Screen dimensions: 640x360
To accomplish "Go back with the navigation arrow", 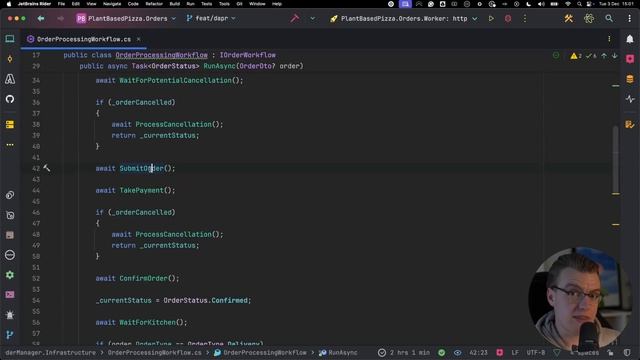I will tap(41, 18).
